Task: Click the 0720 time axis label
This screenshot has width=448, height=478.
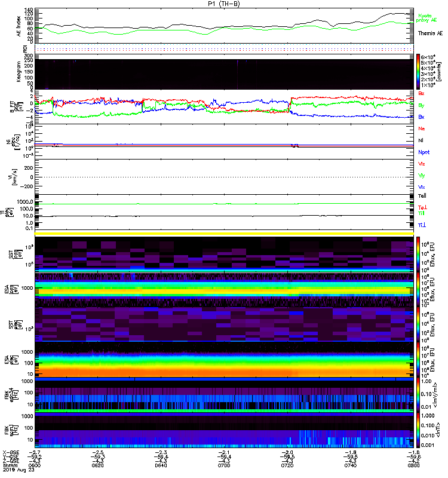Action: pos(287,465)
